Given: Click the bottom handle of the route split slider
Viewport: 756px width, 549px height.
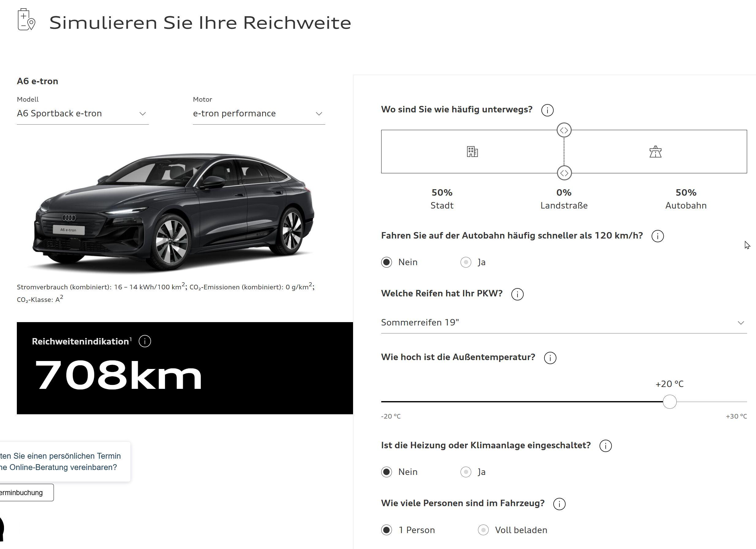Looking at the screenshot, I should [564, 173].
